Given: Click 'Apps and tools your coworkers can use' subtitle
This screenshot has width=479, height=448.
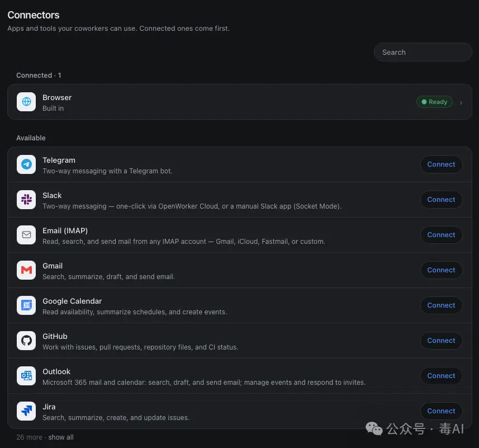Looking at the screenshot, I should click(x=118, y=29).
